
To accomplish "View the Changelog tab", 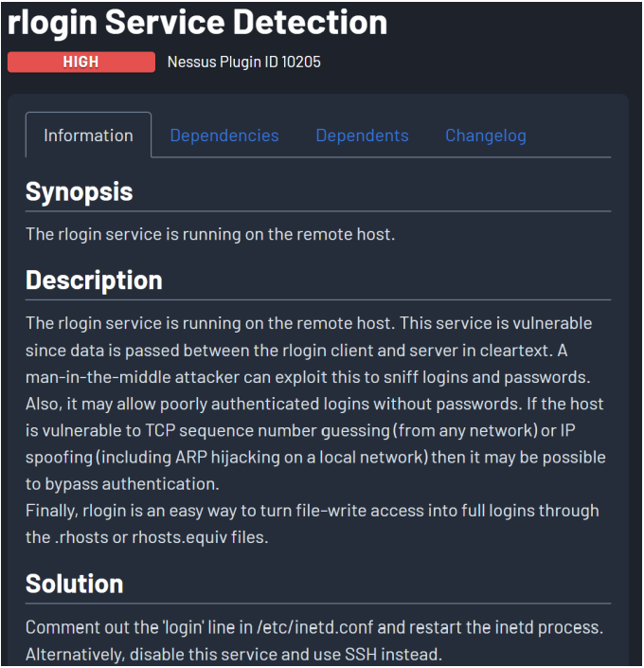I will [485, 135].
